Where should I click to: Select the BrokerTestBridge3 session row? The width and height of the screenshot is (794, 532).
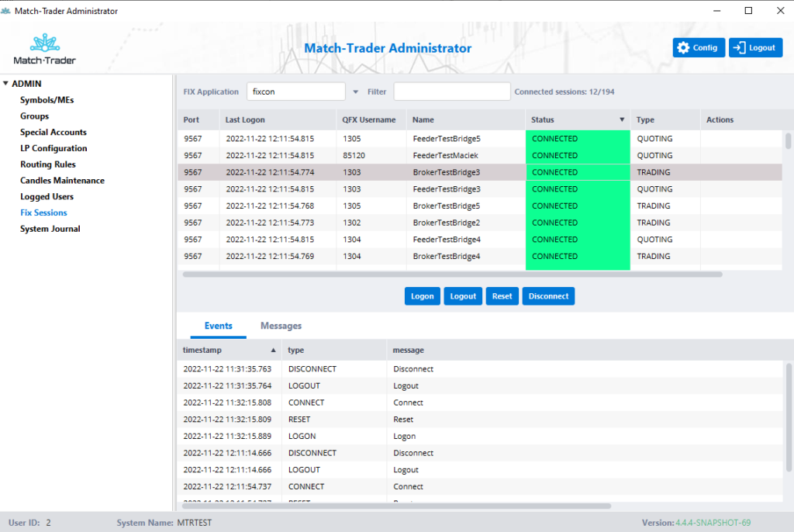click(480, 172)
